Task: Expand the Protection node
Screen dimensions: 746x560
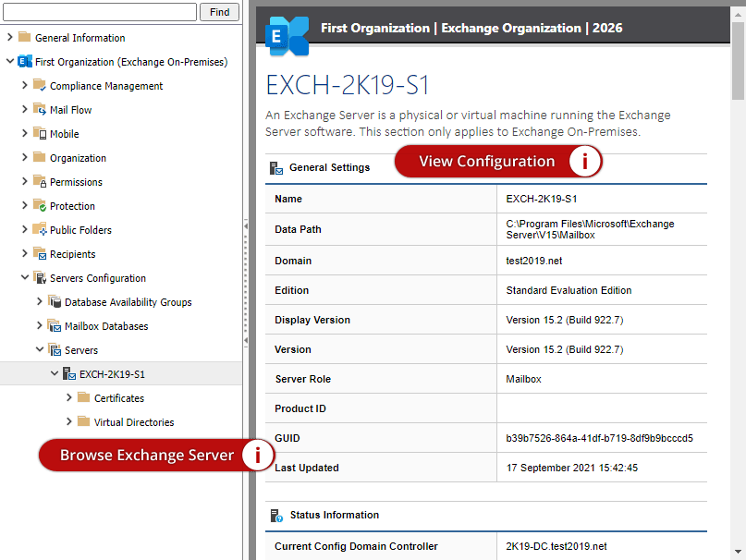Action: click(25, 205)
